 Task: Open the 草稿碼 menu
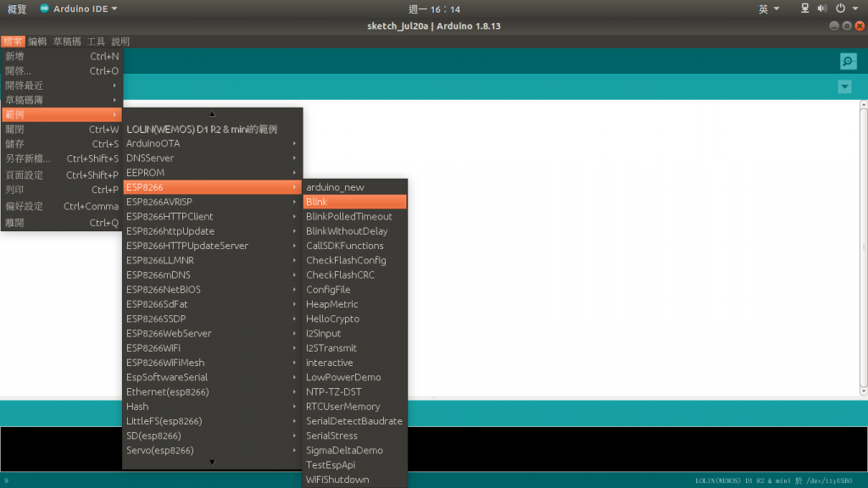67,42
